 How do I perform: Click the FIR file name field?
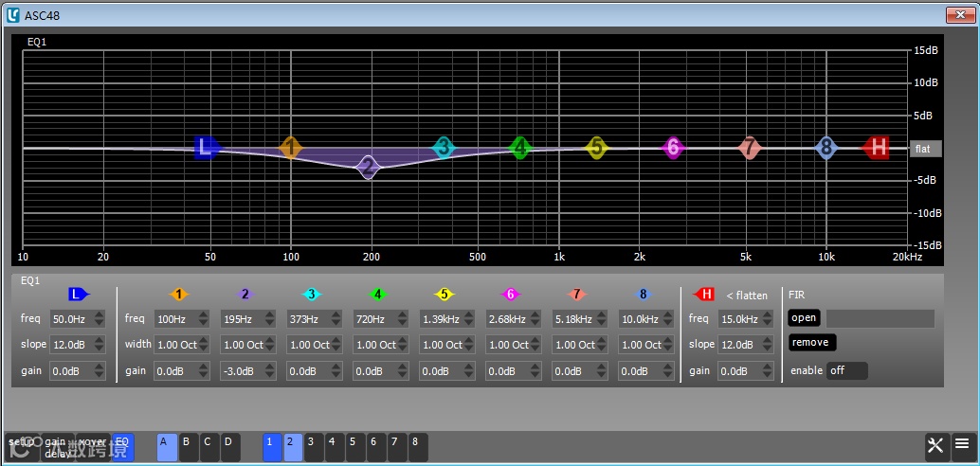pyautogui.click(x=880, y=318)
